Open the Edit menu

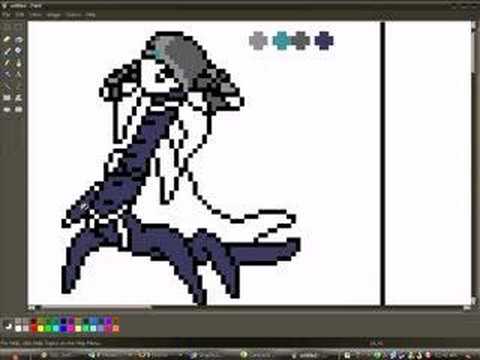pyautogui.click(x=20, y=15)
